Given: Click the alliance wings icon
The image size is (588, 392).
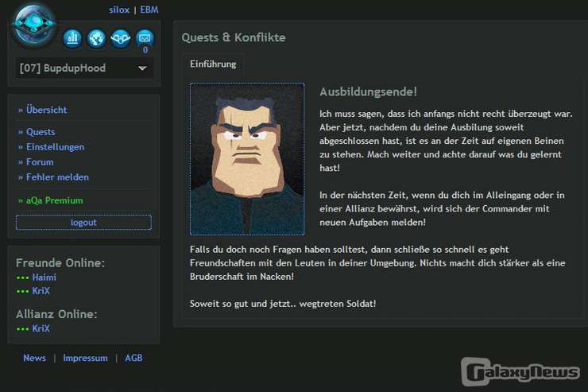Looking at the screenshot, I should coord(120,37).
